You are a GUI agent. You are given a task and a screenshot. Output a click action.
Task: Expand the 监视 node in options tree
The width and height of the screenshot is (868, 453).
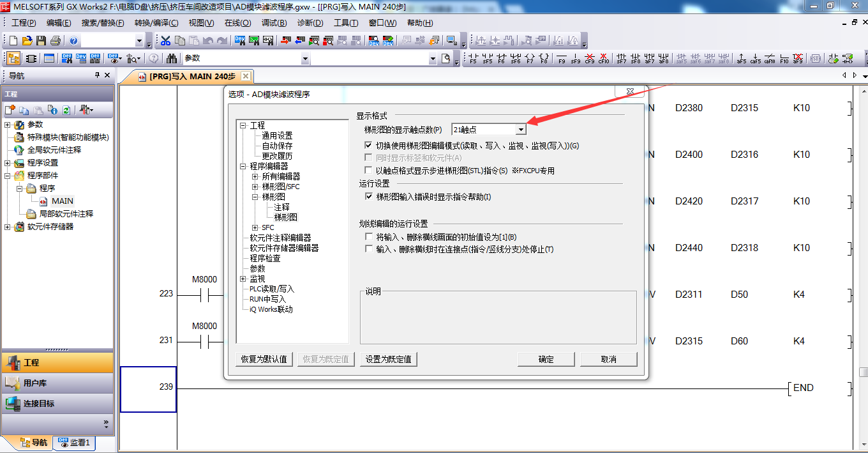[x=243, y=279]
